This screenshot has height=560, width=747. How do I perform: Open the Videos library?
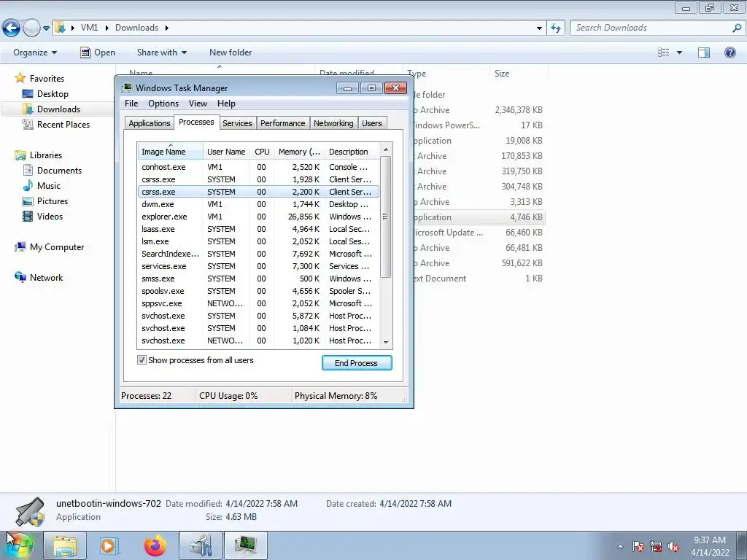point(43,216)
